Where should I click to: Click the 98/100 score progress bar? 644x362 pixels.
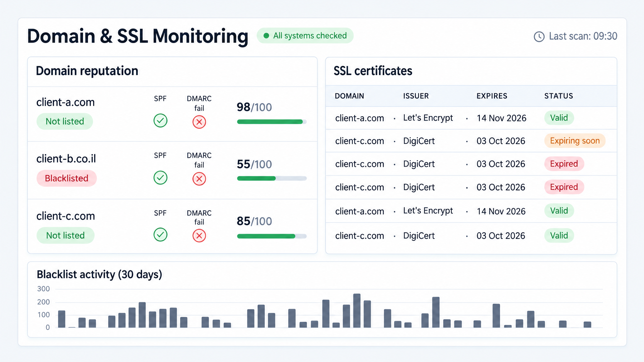click(x=272, y=122)
